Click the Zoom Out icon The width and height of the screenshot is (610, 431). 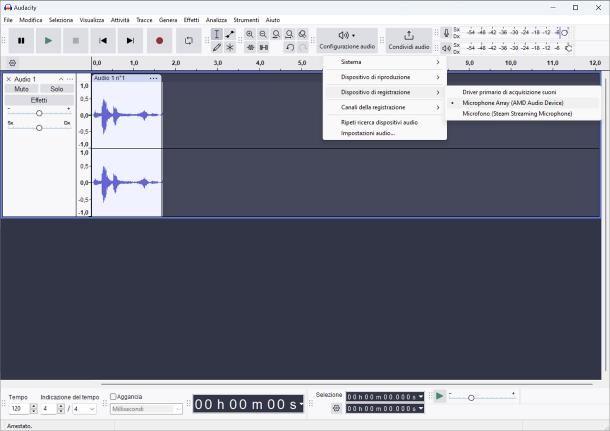click(263, 34)
